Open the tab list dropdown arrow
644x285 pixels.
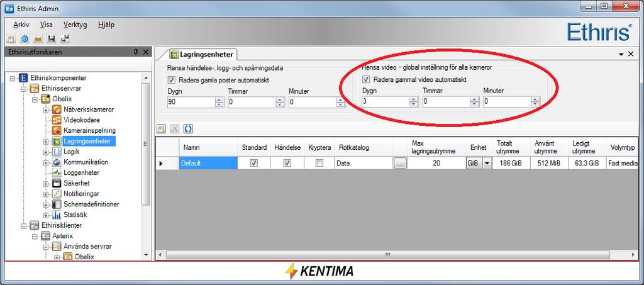coord(622,54)
